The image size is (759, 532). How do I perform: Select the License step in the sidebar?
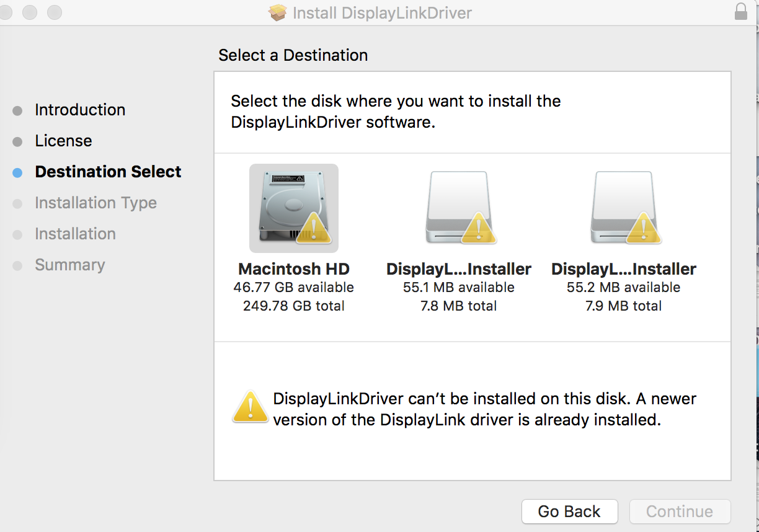pyautogui.click(x=63, y=141)
